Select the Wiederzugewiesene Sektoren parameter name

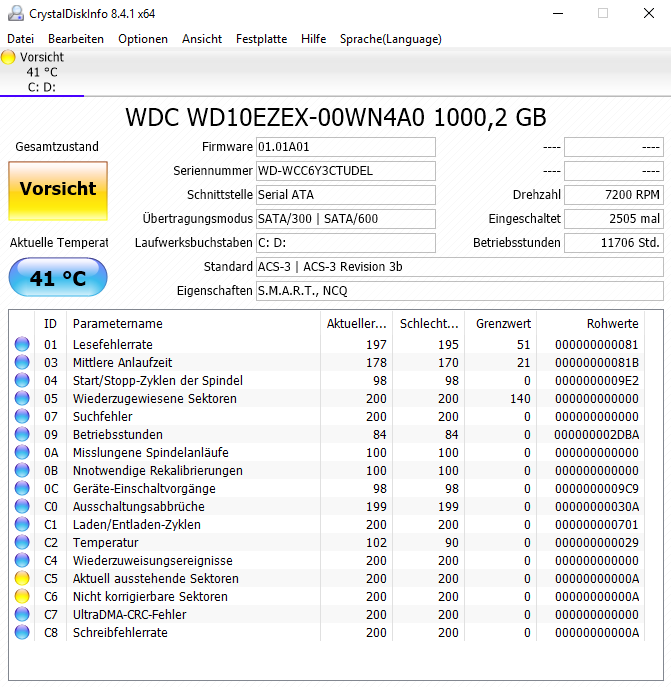[x=155, y=399]
